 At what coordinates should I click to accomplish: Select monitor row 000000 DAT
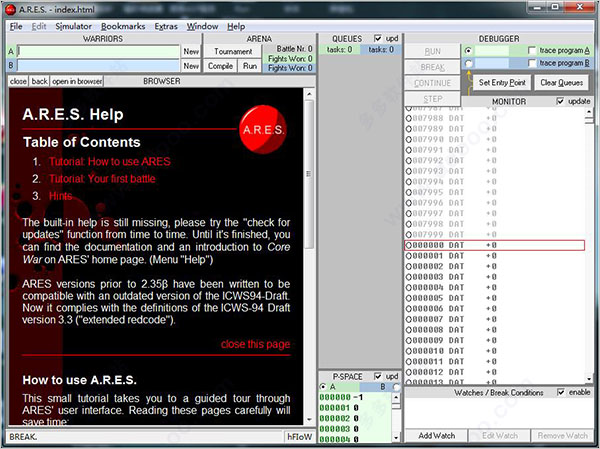click(494, 245)
